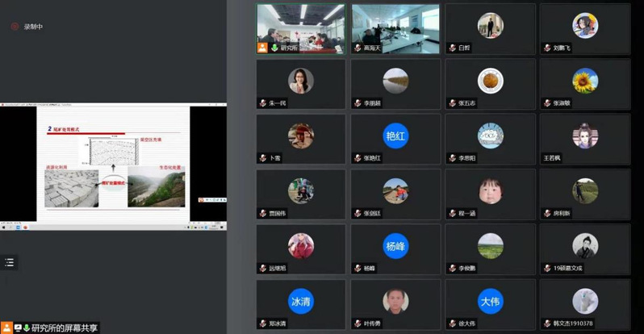Open the list panel icon on left edge

9,262
